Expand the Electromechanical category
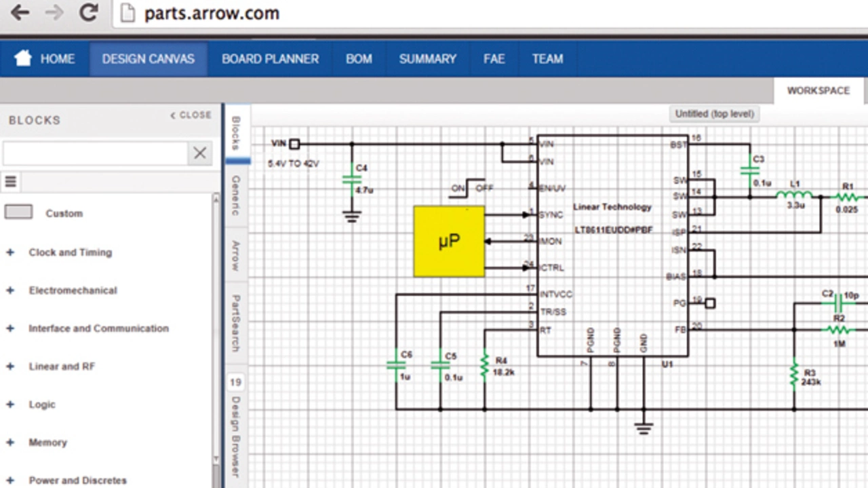The width and height of the screenshot is (868, 488). point(10,290)
